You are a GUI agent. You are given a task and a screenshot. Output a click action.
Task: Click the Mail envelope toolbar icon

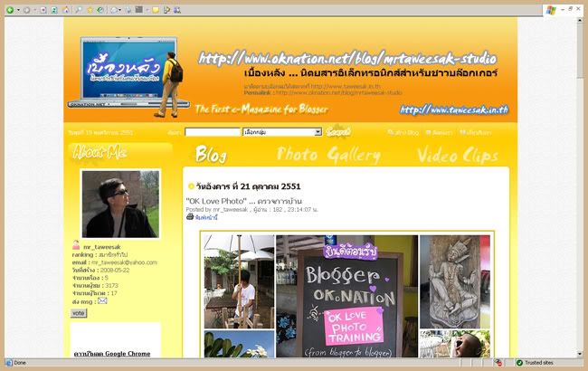pyautogui.click(x=114, y=10)
